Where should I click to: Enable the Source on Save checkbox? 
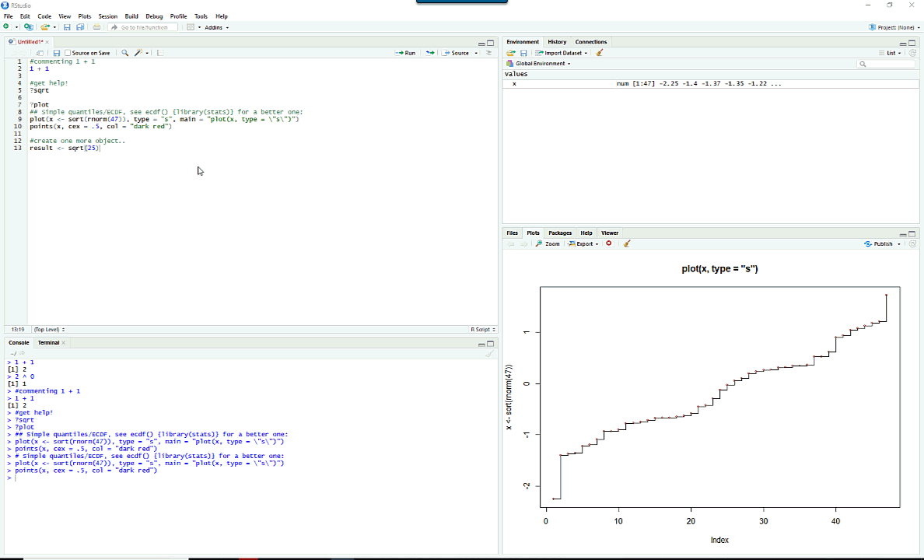68,53
